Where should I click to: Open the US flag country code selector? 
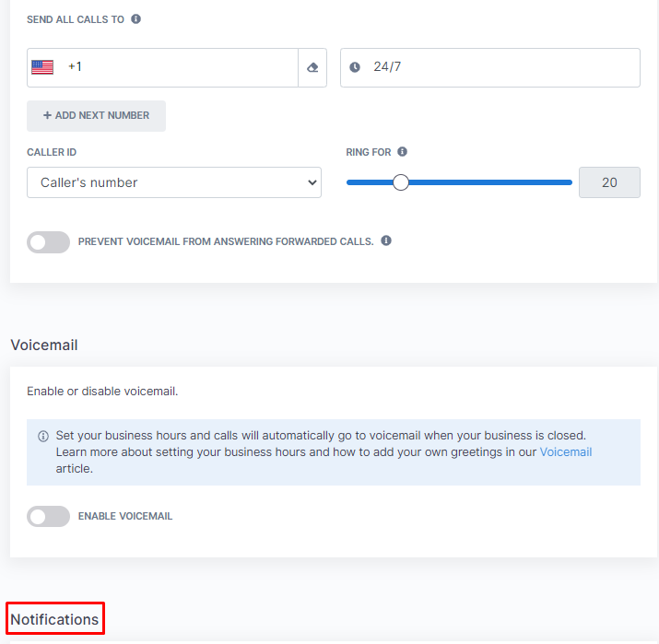click(x=42, y=67)
